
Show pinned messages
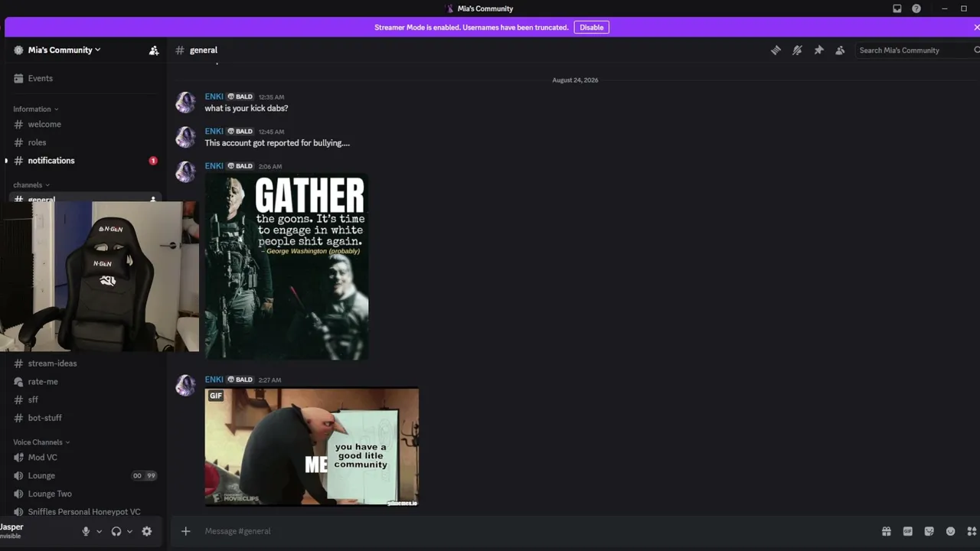coord(818,51)
